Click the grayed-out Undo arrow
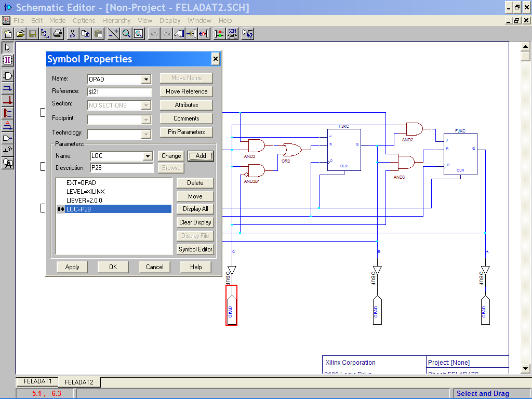The image size is (532, 399). 154,34
